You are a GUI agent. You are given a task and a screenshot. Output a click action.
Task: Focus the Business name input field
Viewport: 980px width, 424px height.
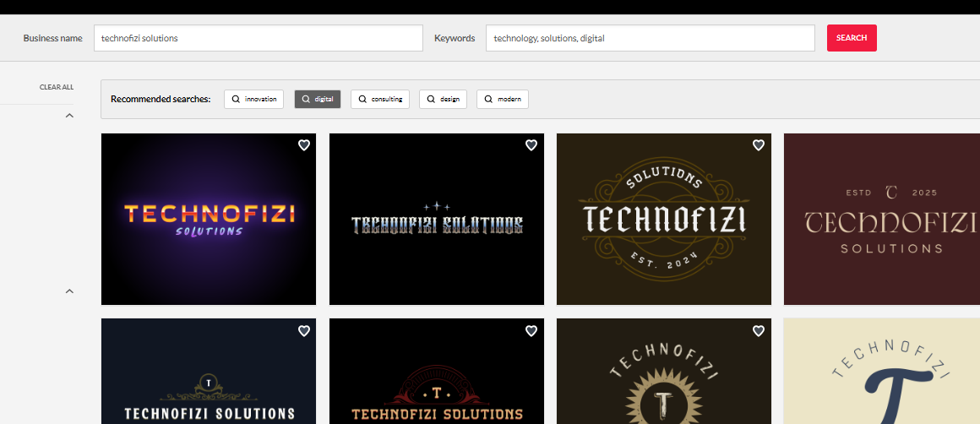pos(259,38)
